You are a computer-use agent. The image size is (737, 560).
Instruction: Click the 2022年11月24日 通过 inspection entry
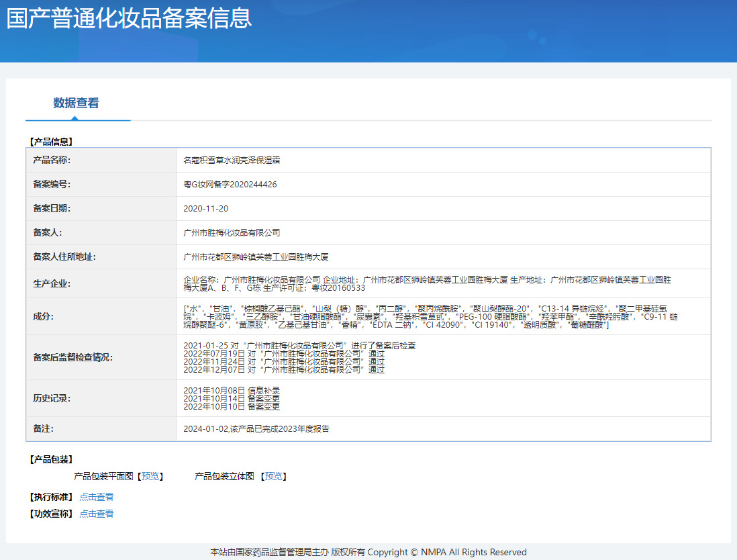point(284,361)
